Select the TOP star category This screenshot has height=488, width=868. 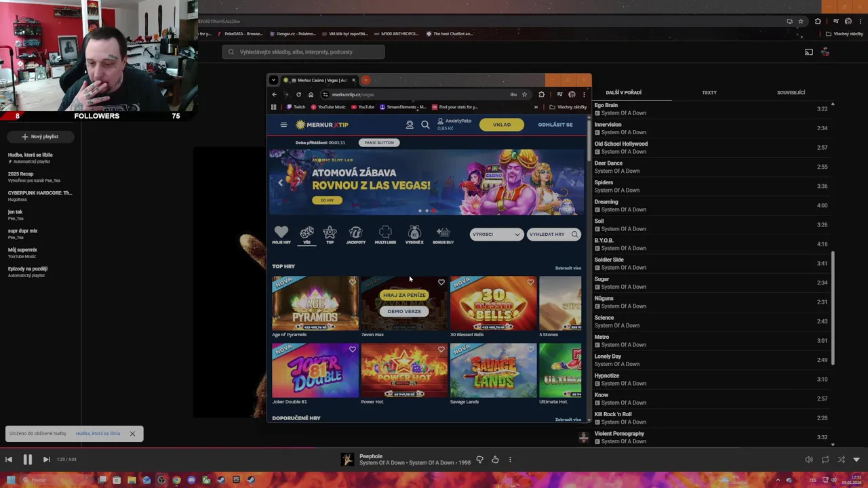tap(330, 235)
